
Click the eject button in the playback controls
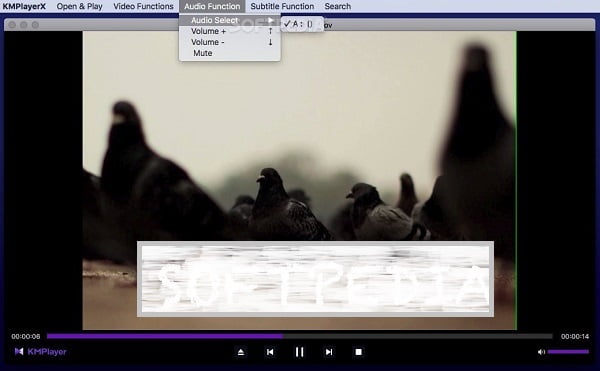click(x=241, y=352)
